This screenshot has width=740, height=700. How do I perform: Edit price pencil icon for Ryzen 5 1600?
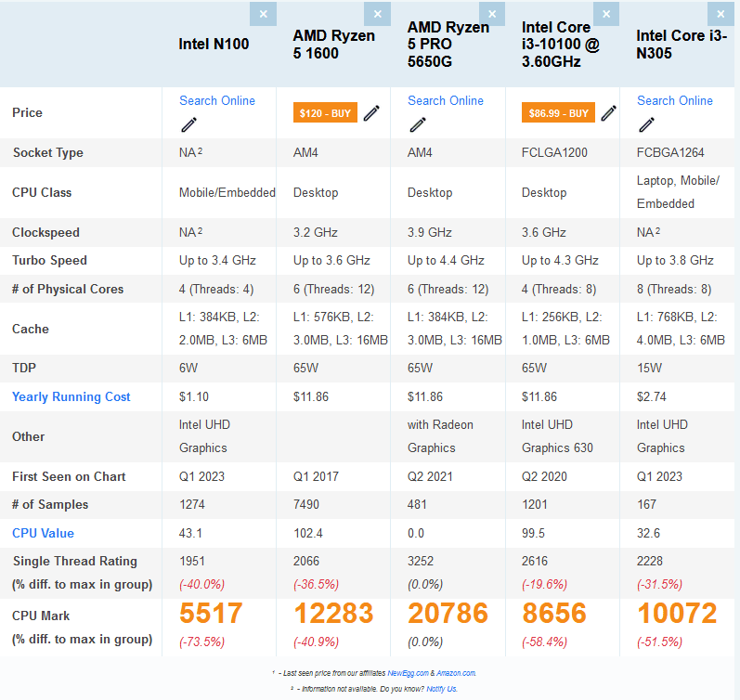(x=371, y=113)
